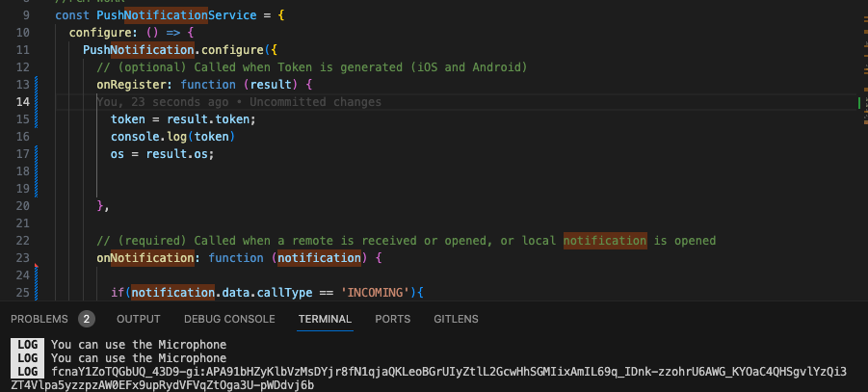Click the PushNotificationService constant name

[165, 15]
